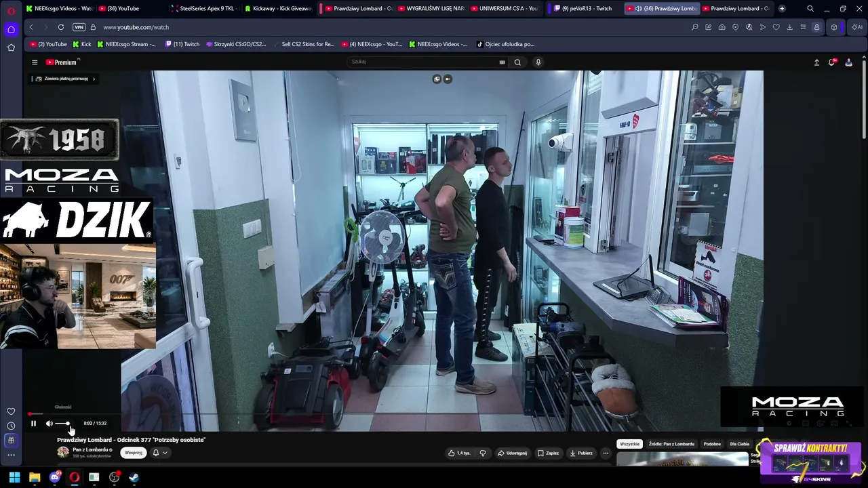Toggle the Opera VPN badge
This screenshot has width=868, height=488.
[x=79, y=27]
